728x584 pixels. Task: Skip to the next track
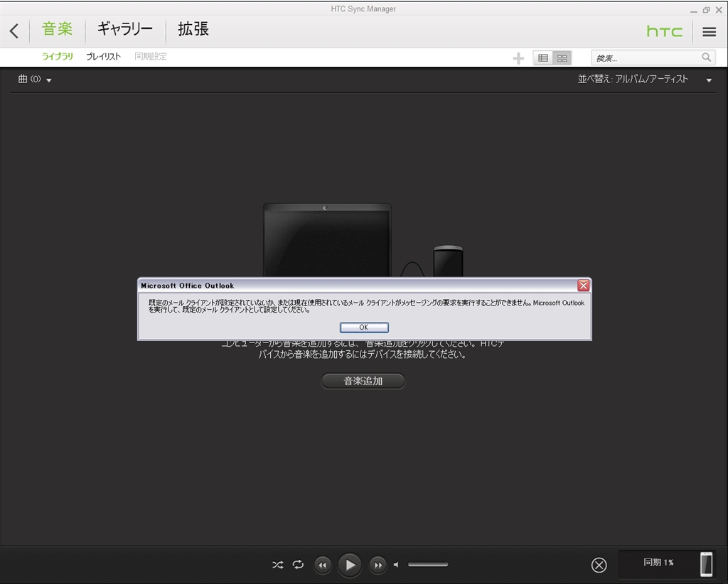point(378,565)
